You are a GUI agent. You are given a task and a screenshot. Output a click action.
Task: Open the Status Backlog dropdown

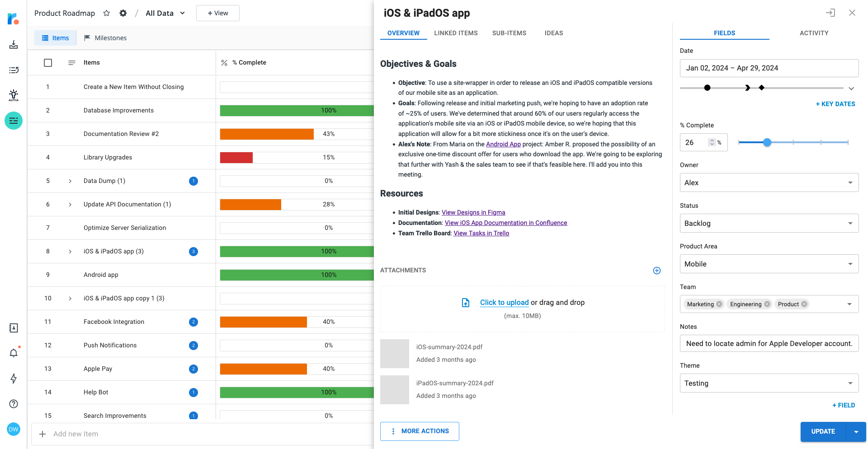click(769, 223)
